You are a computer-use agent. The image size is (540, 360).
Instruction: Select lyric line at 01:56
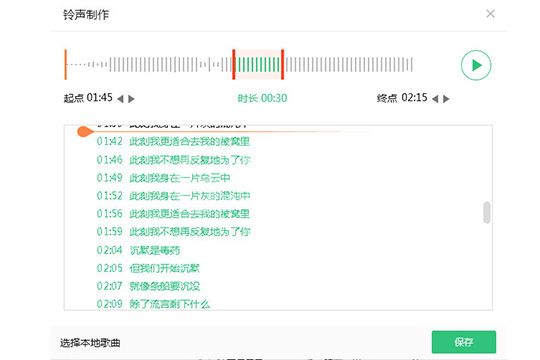[173, 214]
